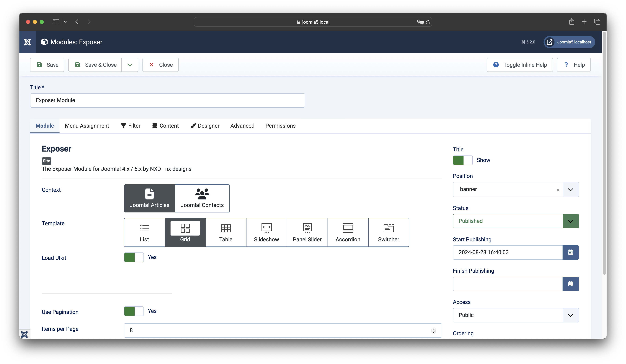
Task: Open the Filter tab
Action: [x=131, y=126]
